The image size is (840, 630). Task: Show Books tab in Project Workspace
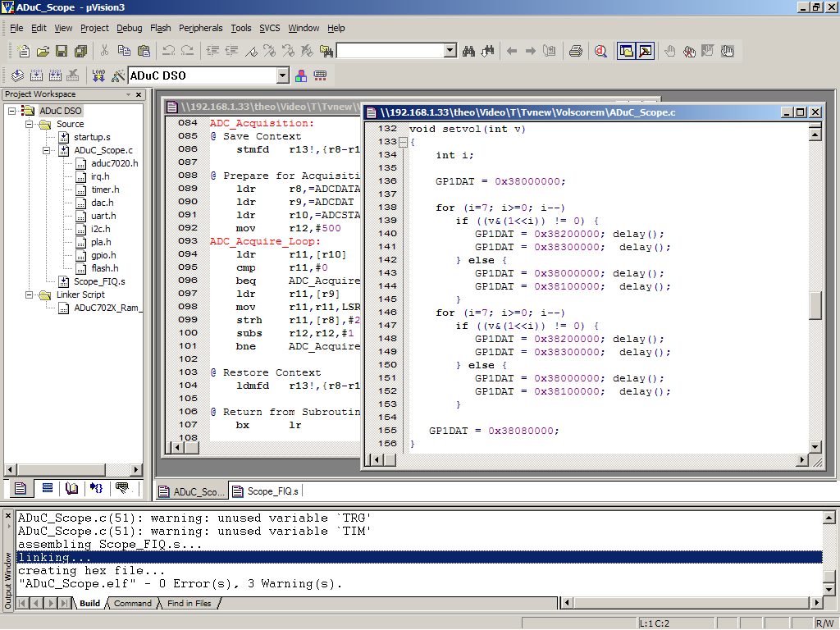click(x=71, y=488)
